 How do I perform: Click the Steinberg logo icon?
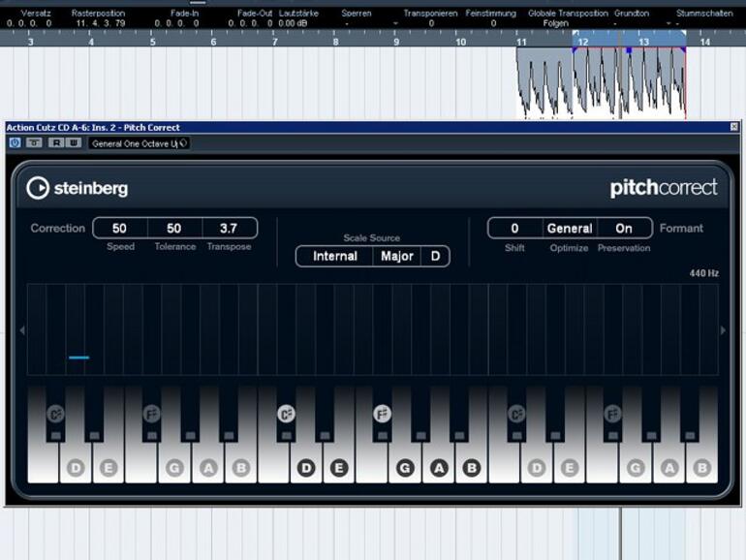point(39,187)
